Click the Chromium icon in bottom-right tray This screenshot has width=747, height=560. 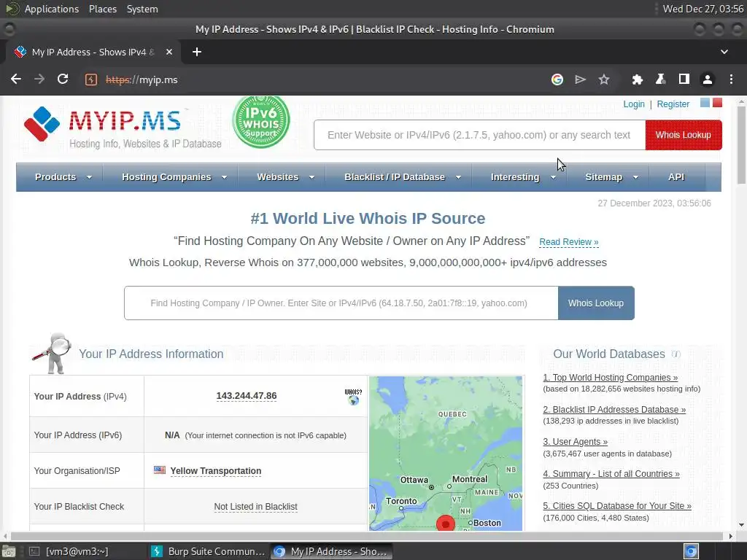pos(691,551)
